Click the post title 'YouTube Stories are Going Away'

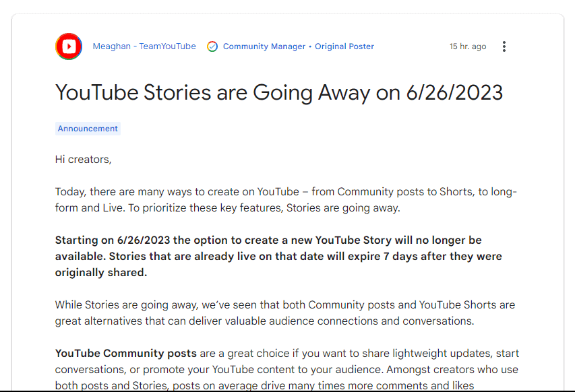[x=278, y=92]
